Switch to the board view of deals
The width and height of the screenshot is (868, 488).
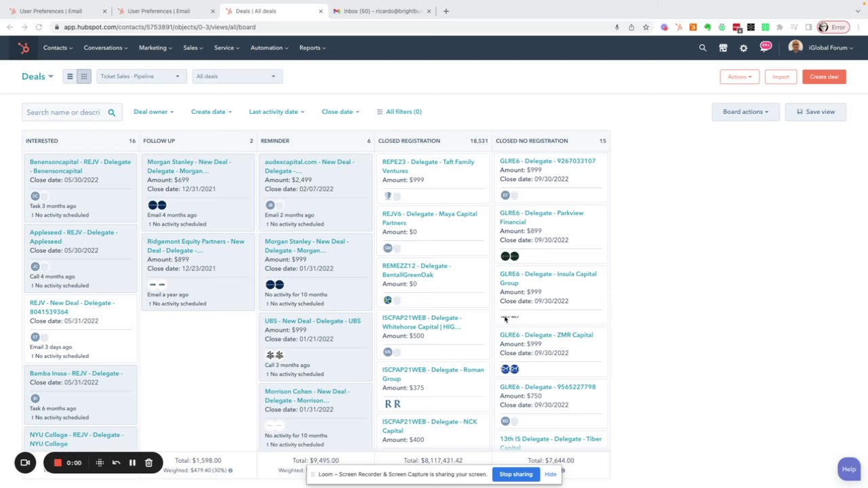83,77
